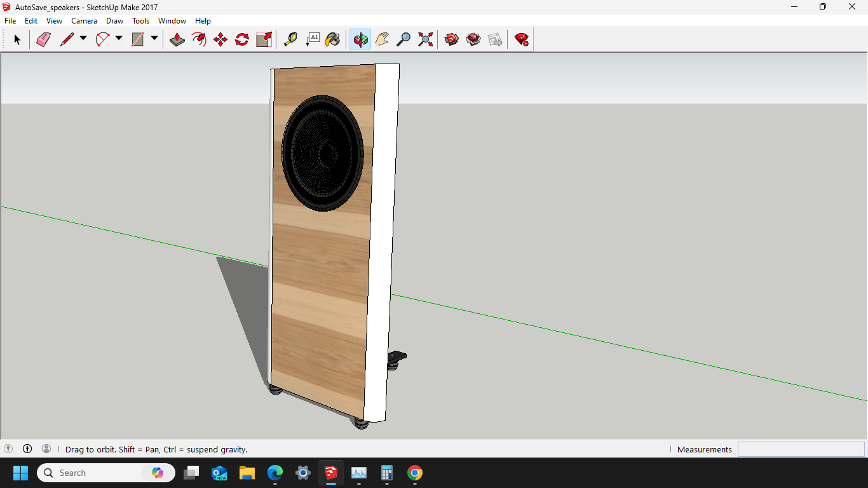Pick the Paint Bucket tool

coord(333,39)
